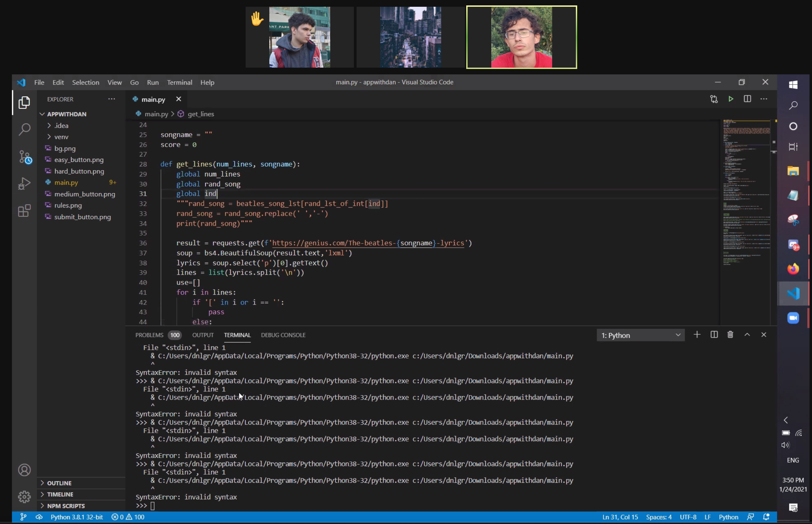The width and height of the screenshot is (812, 524).
Task: Open the terminal selector '1: Python' dropdown
Action: (640, 335)
